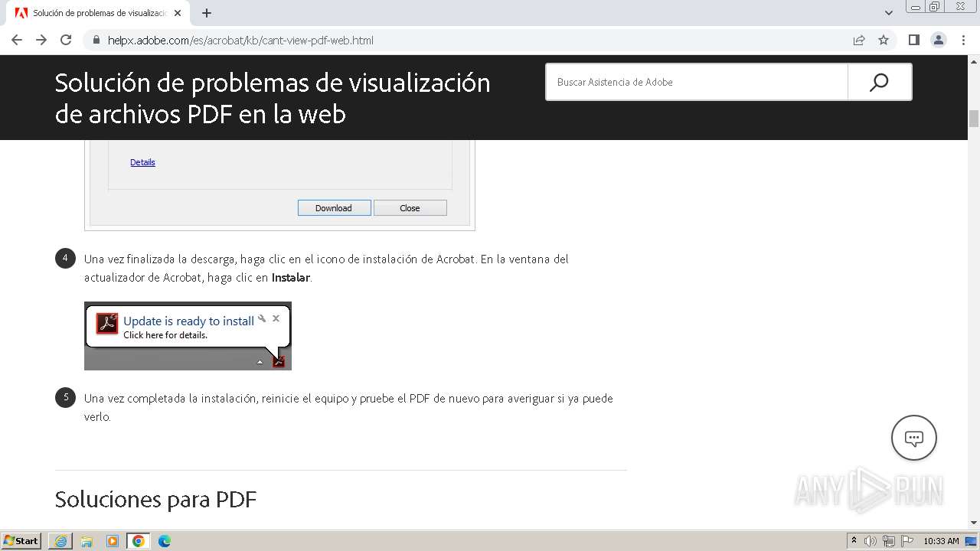Launch Internet Explorer from the taskbar
This screenshot has width=980, height=551.
[60, 541]
